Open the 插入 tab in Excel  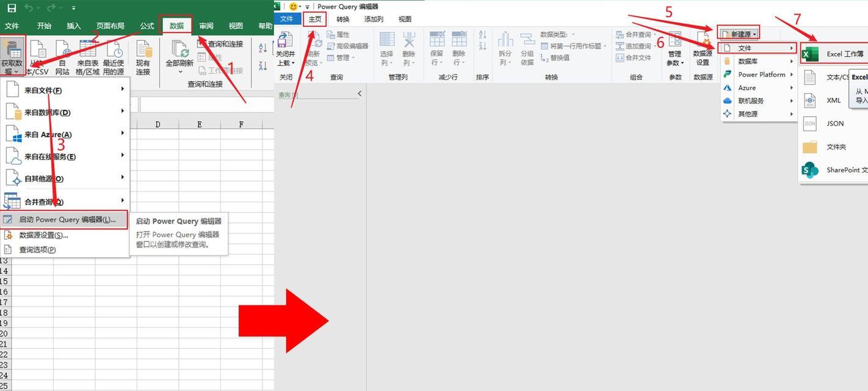(x=74, y=26)
